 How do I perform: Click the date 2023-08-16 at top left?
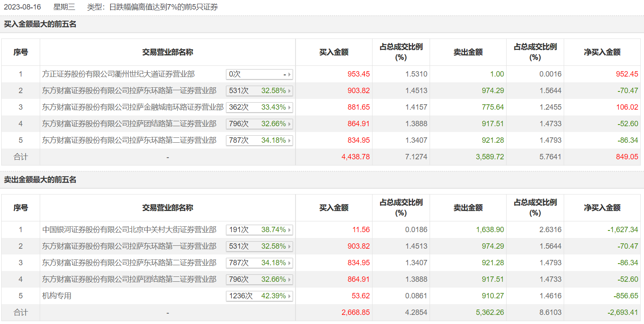23,7
